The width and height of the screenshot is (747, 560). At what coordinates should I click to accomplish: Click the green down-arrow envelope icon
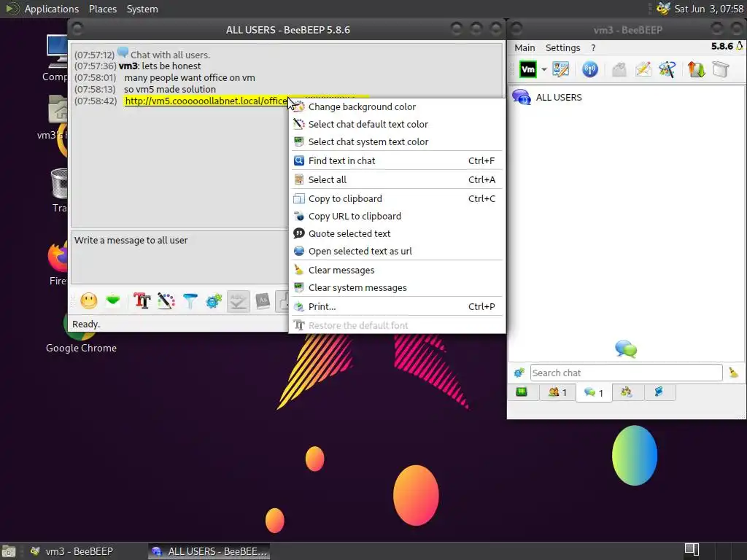click(x=113, y=301)
